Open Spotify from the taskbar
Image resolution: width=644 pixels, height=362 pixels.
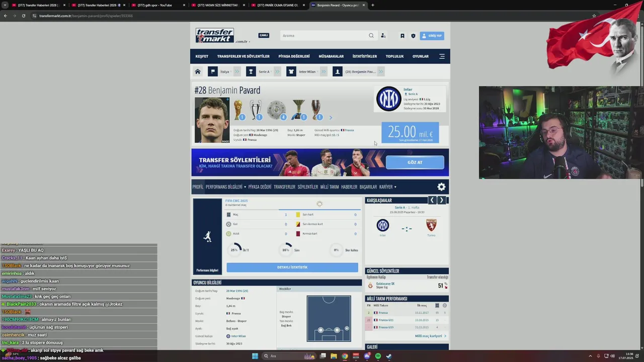tap(378, 356)
